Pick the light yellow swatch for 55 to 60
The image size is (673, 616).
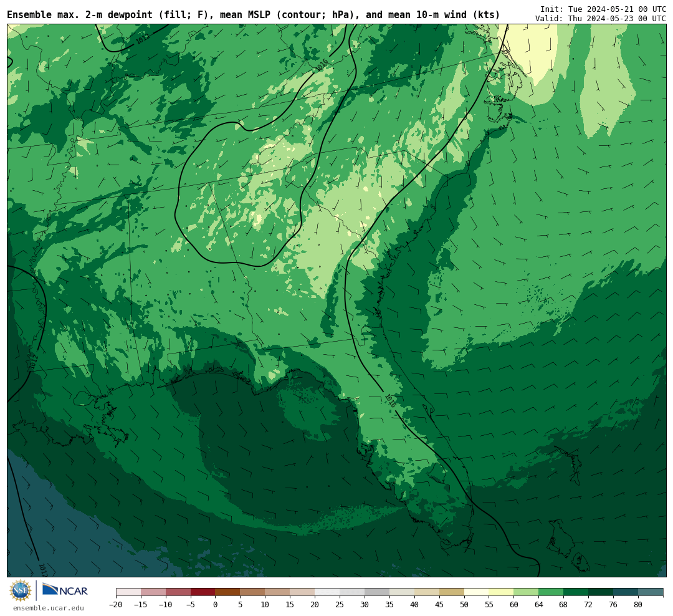click(x=502, y=592)
